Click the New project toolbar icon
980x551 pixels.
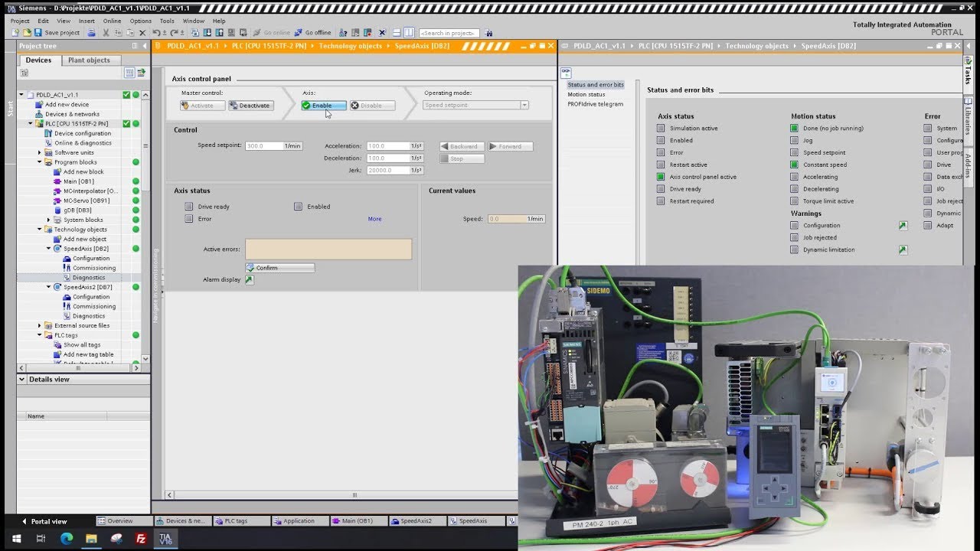(17, 33)
